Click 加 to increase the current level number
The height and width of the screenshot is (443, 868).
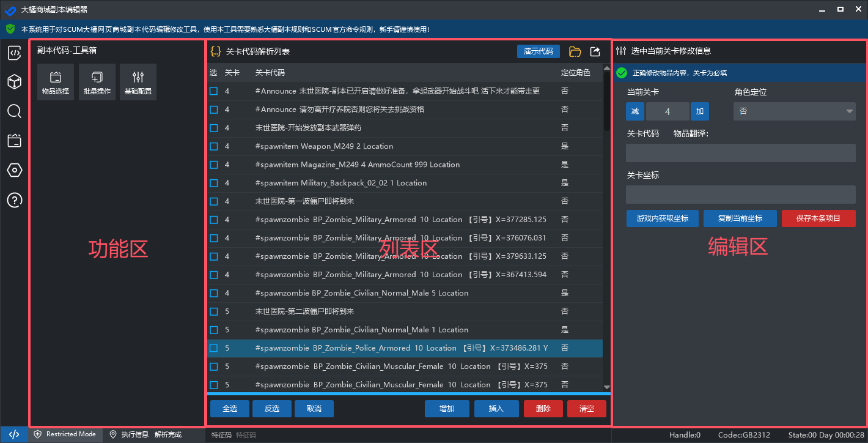[699, 111]
